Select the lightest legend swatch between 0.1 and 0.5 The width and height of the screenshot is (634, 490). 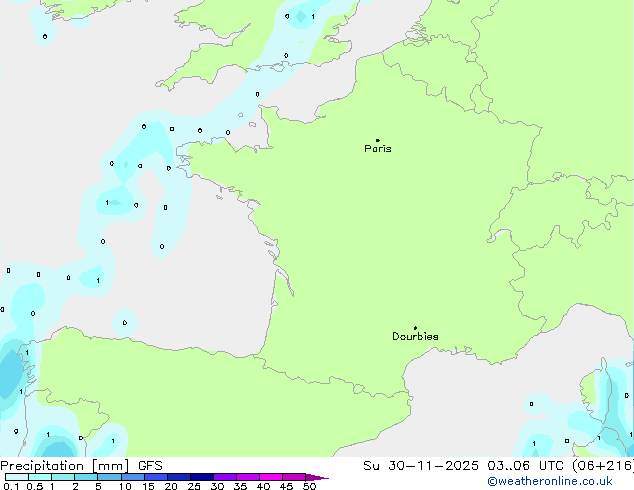coord(17,477)
